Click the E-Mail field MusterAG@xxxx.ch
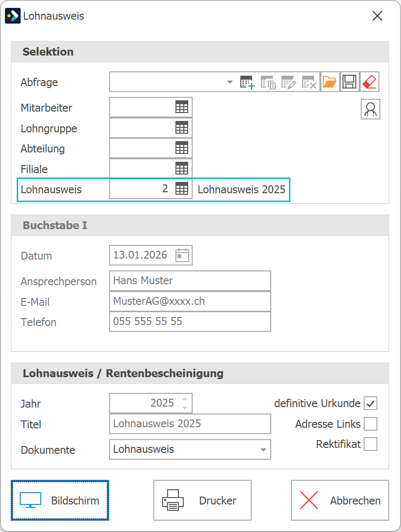Image resolution: width=401 pixels, height=532 pixels. point(190,301)
